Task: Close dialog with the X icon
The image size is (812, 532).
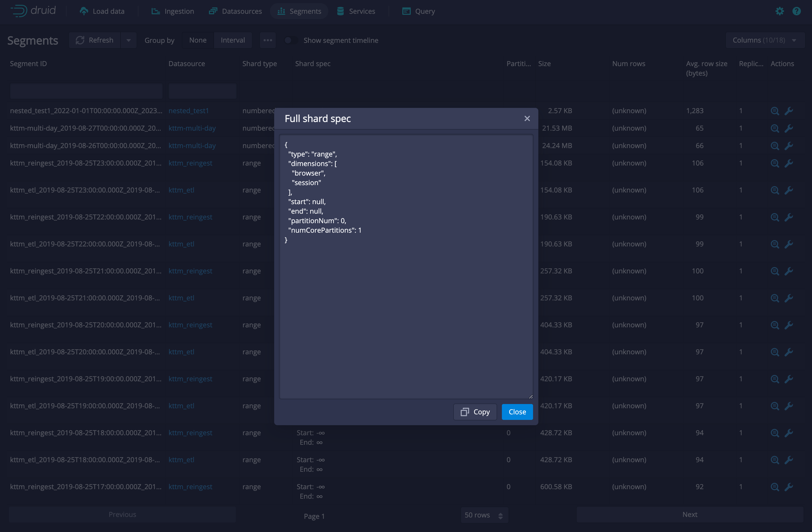Action: pos(527,118)
